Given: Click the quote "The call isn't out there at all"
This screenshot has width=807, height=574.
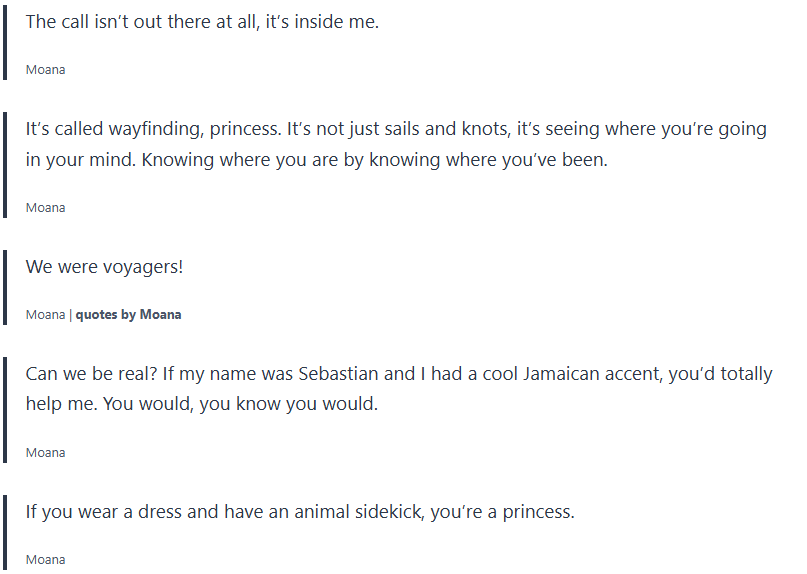Looking at the screenshot, I should coord(202,22).
